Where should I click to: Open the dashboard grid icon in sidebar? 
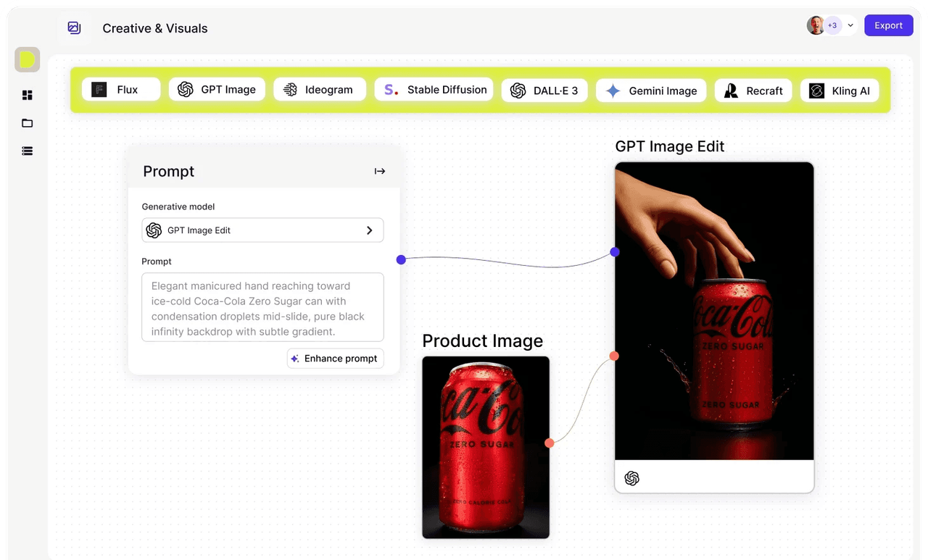tap(28, 95)
